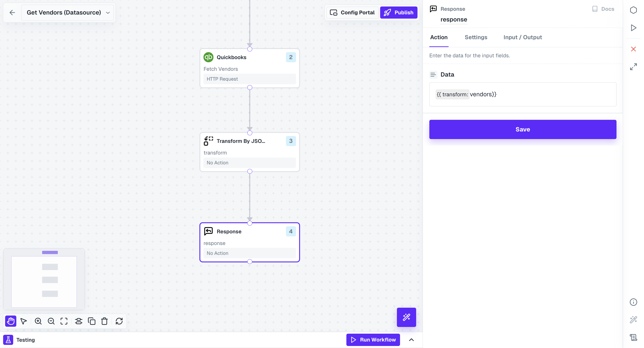Switch to the selection cursor tool

coord(23,321)
